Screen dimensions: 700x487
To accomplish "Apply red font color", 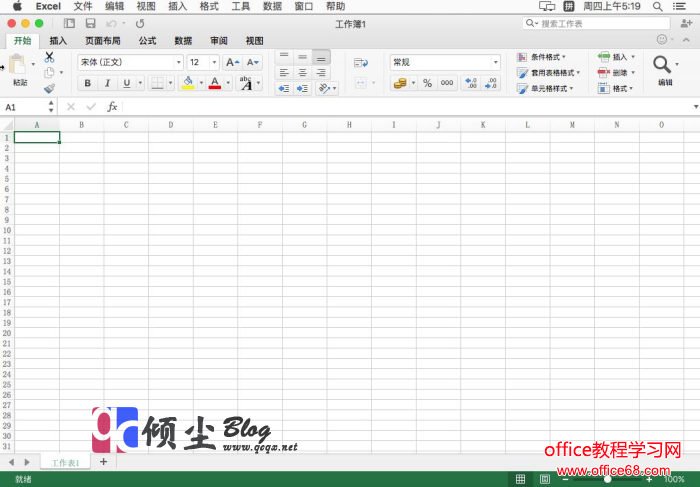I will [x=215, y=83].
